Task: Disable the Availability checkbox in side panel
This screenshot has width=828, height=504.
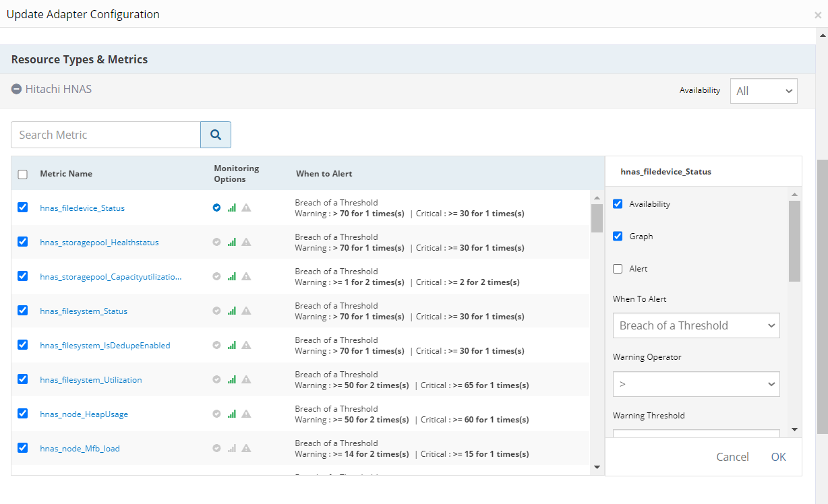Action: [618, 203]
